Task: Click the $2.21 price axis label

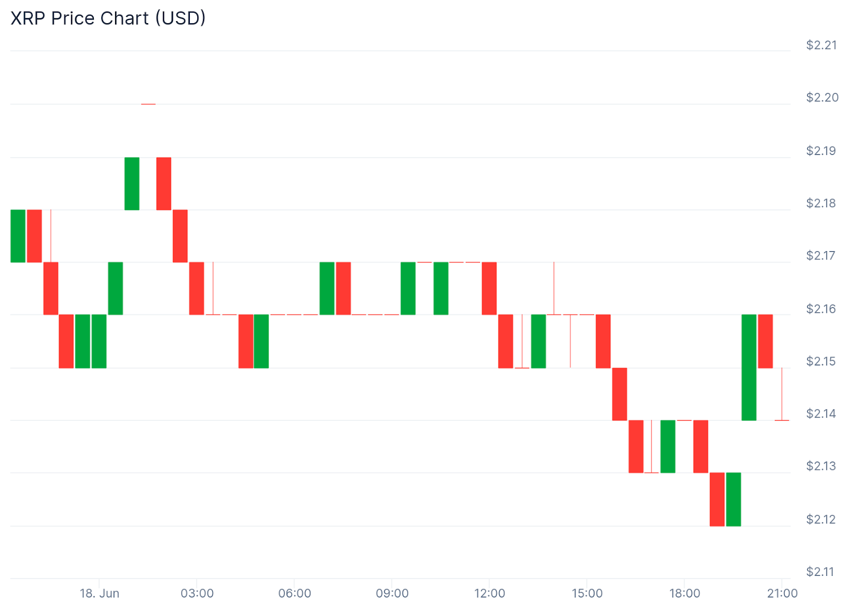Action: pyautogui.click(x=821, y=45)
